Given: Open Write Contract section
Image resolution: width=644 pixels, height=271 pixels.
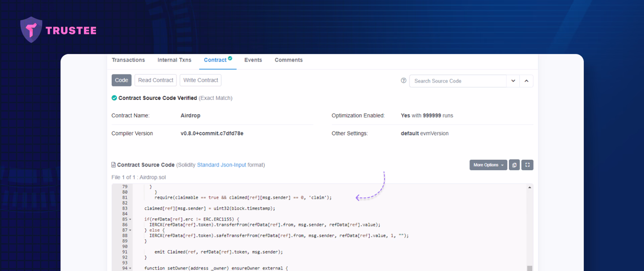Looking at the screenshot, I should [x=201, y=80].
